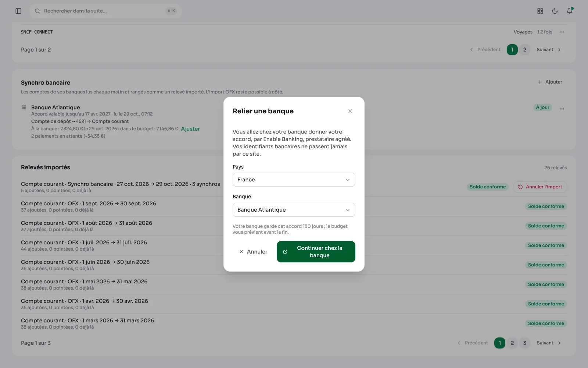Open the notifications bell
Viewport: 588px width, 368px height.
point(570,11)
